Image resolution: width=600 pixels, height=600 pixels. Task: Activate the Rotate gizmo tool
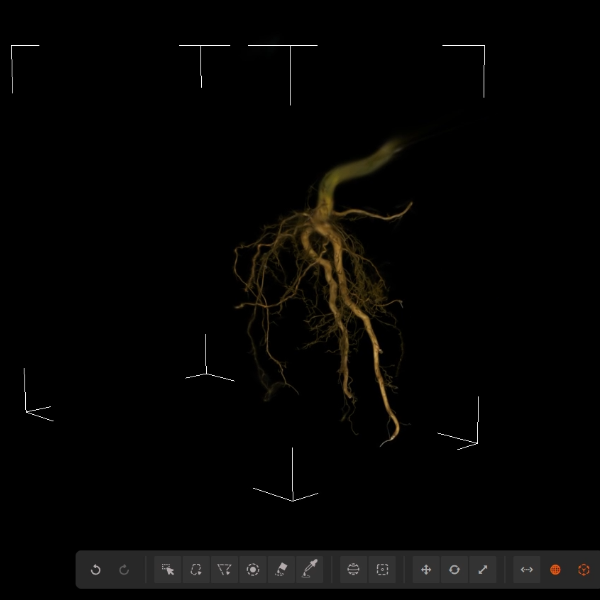454,569
